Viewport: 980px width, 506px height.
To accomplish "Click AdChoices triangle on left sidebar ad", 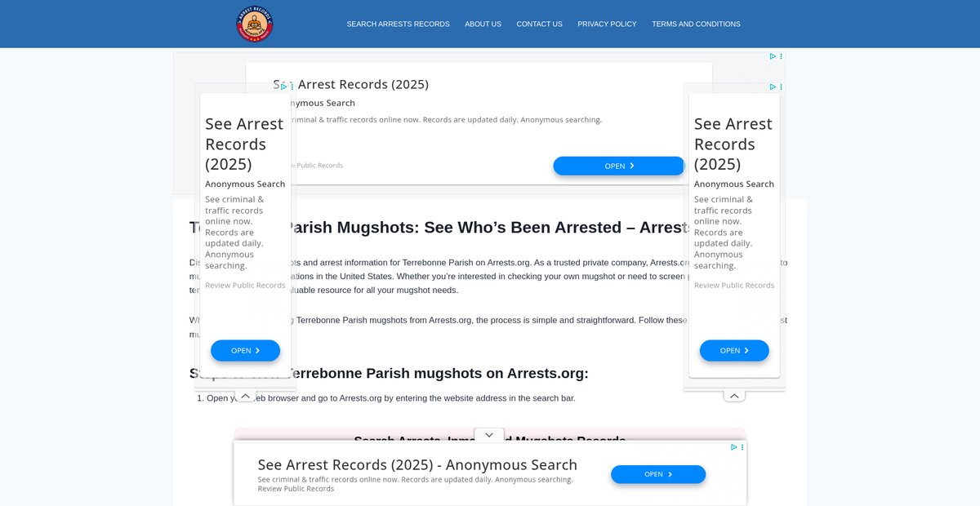I will pos(283,87).
